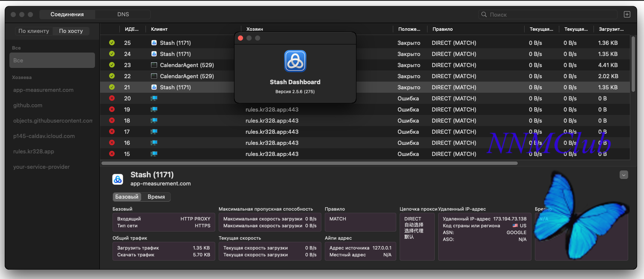This screenshot has width=644, height=279.
Task: Select rules.kr328.app in hosts list
Action: point(34,152)
